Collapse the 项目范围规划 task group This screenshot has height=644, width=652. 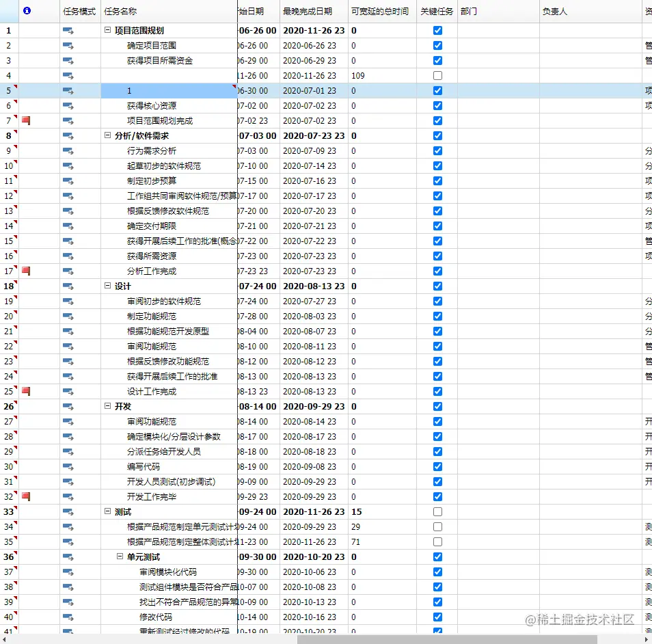[107, 30]
